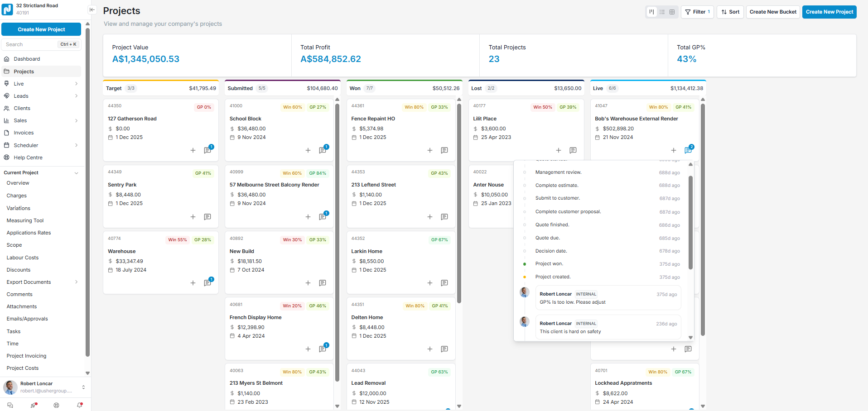Switch to the grid view layout
The image size is (868, 411).
672,12
